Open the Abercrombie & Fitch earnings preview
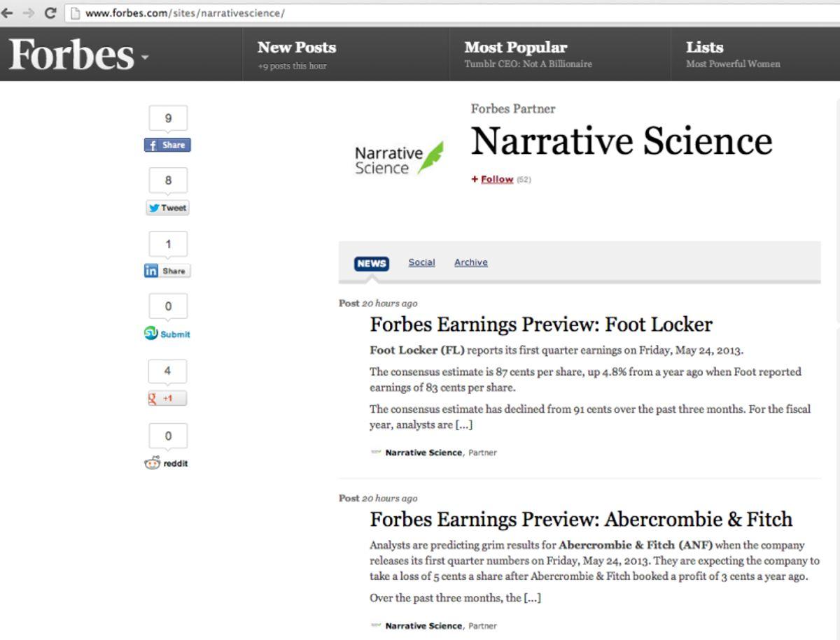Screen dimensions: 840x640 pos(580,519)
